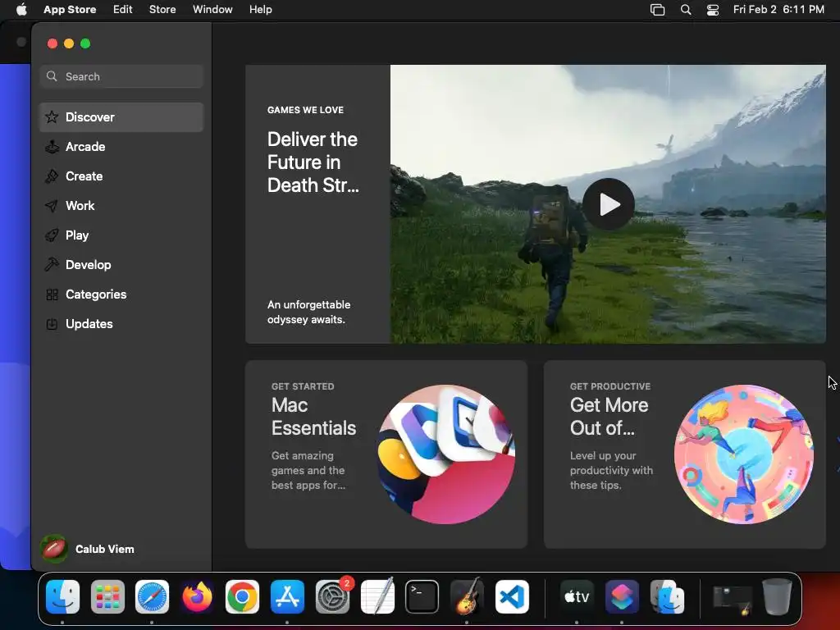
Task: Open the Play section
Action: [121, 235]
